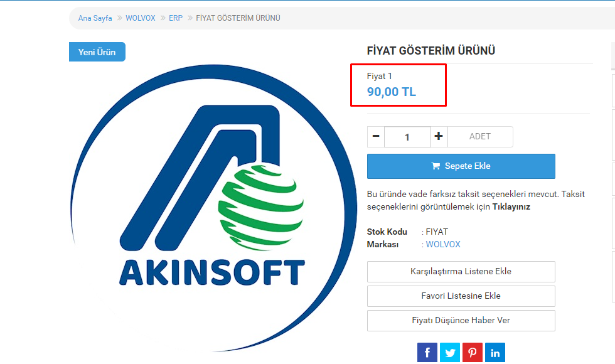Click the Yeni Ürün badge
This screenshot has height=364, width=615.
pyautogui.click(x=97, y=51)
